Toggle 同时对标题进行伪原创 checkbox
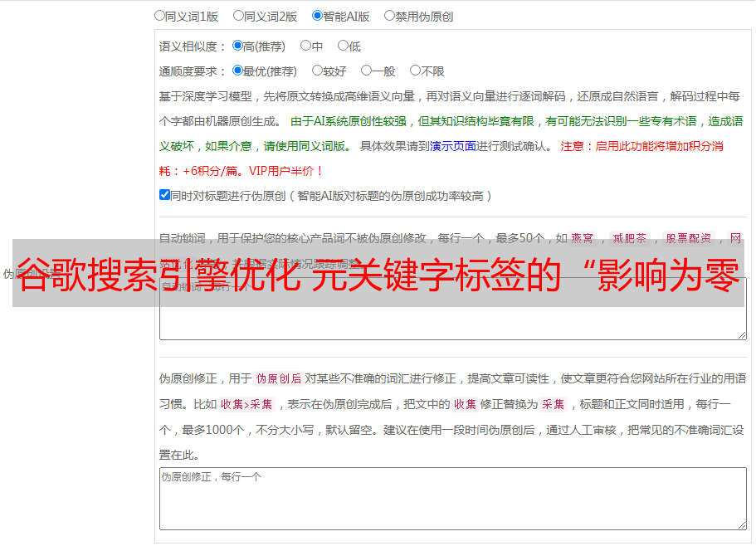Screen dimensions: 756x546 164,195
